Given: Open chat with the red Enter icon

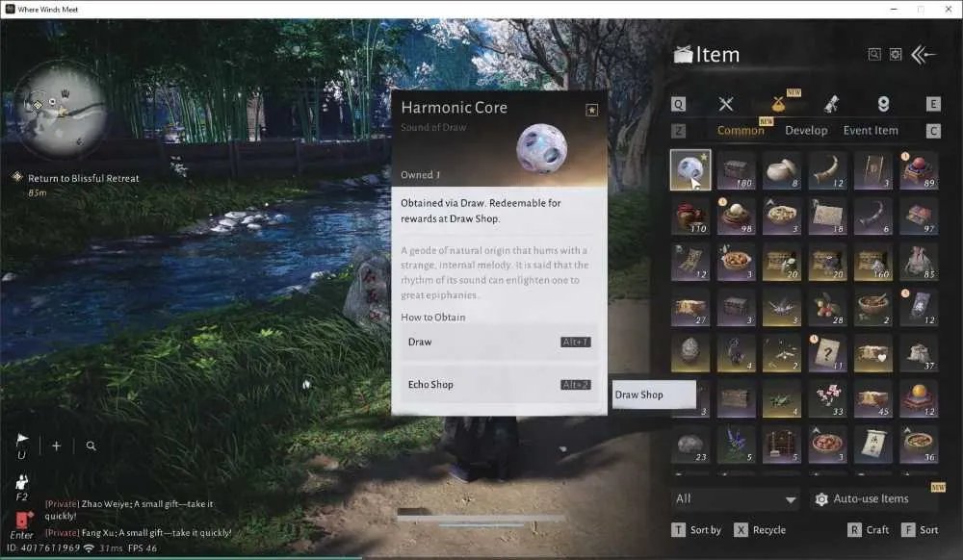Looking at the screenshot, I should tap(23, 521).
